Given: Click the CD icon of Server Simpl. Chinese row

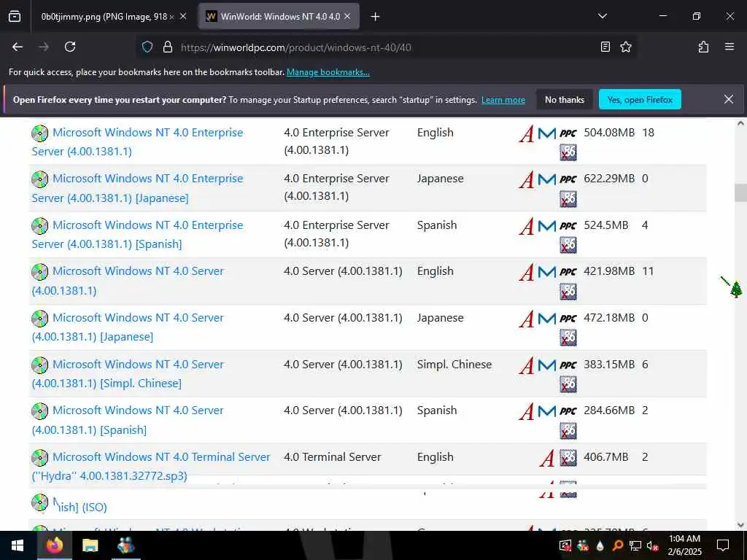Looking at the screenshot, I should coord(40,365).
